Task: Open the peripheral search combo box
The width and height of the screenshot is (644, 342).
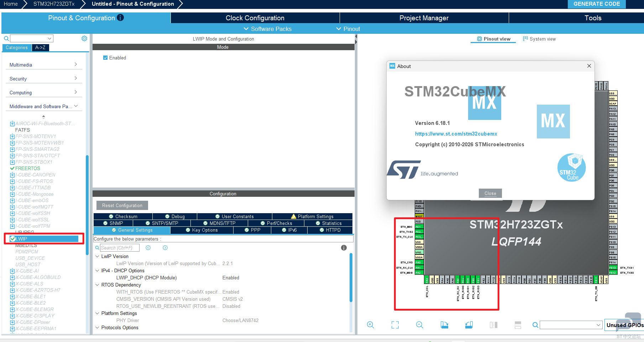Action: pos(32,38)
